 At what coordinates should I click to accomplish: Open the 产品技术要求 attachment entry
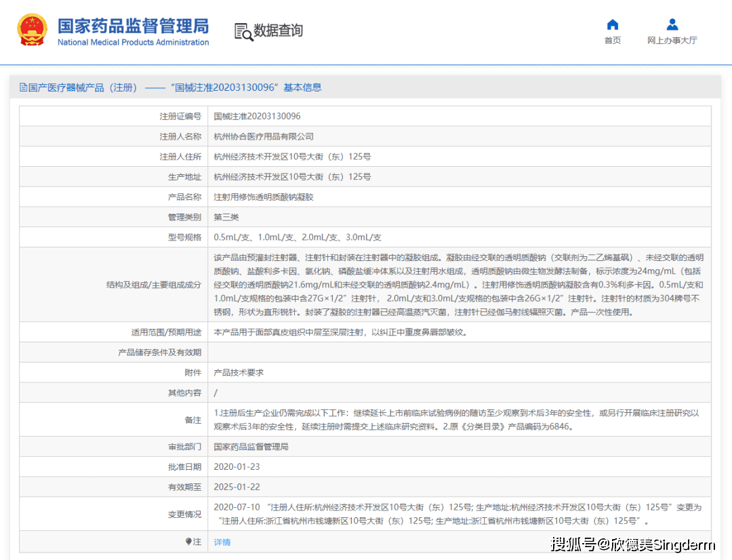pos(239,373)
